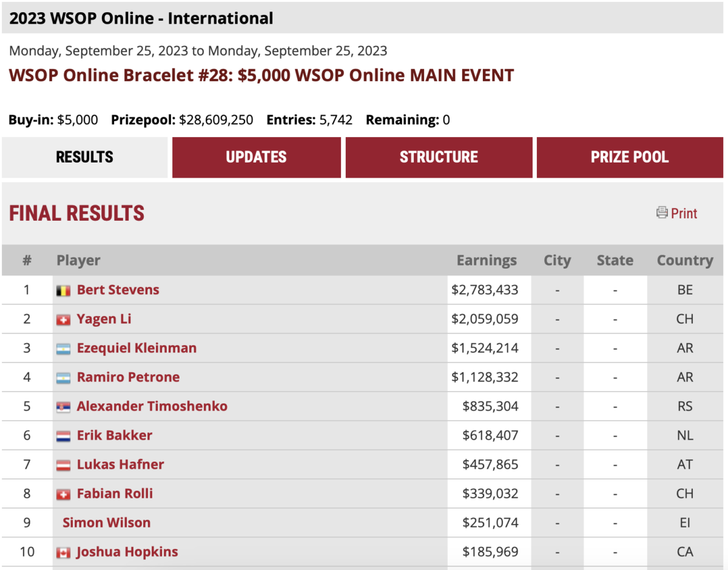Screen dimensions: 728x570
Task: Select the RESULTS tab
Action: [84, 157]
